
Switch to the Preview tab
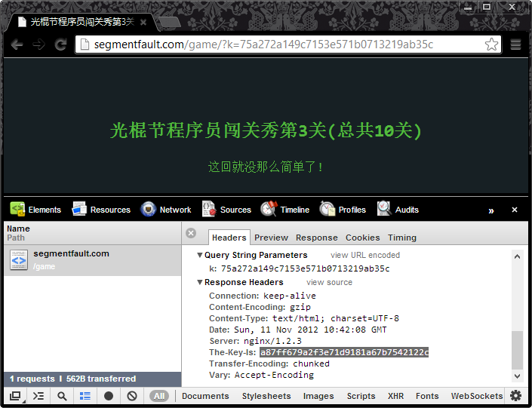pos(271,238)
